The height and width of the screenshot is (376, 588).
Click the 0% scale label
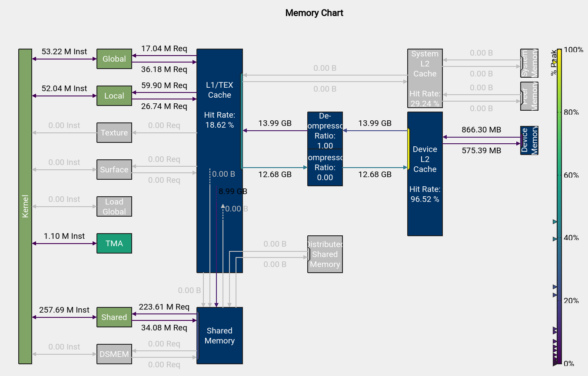click(x=569, y=364)
